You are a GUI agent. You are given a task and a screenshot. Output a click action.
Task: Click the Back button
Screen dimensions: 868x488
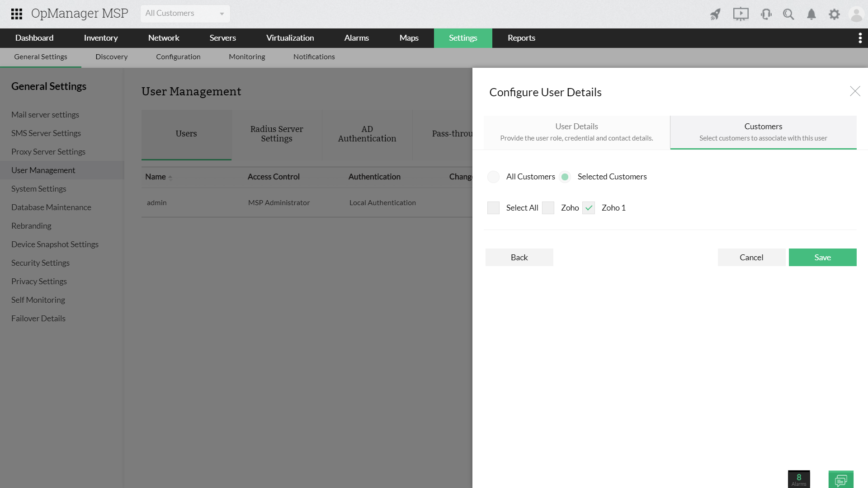click(x=519, y=257)
